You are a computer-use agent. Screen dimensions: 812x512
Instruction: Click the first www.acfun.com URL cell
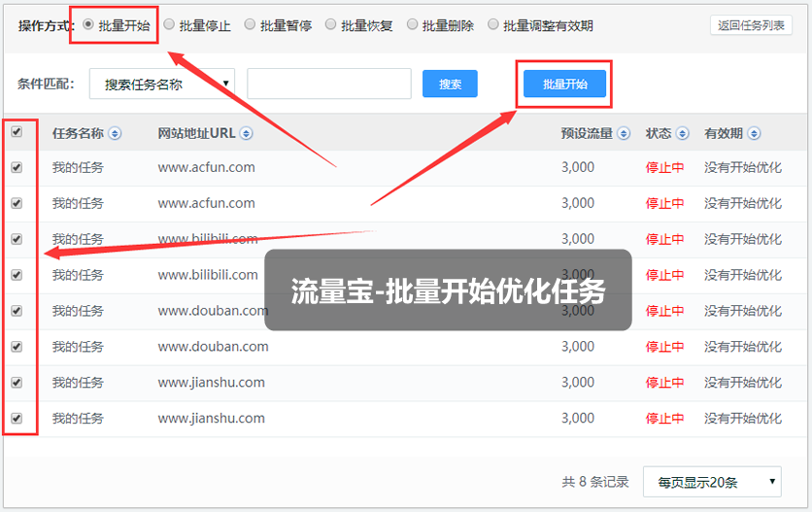click(x=207, y=167)
